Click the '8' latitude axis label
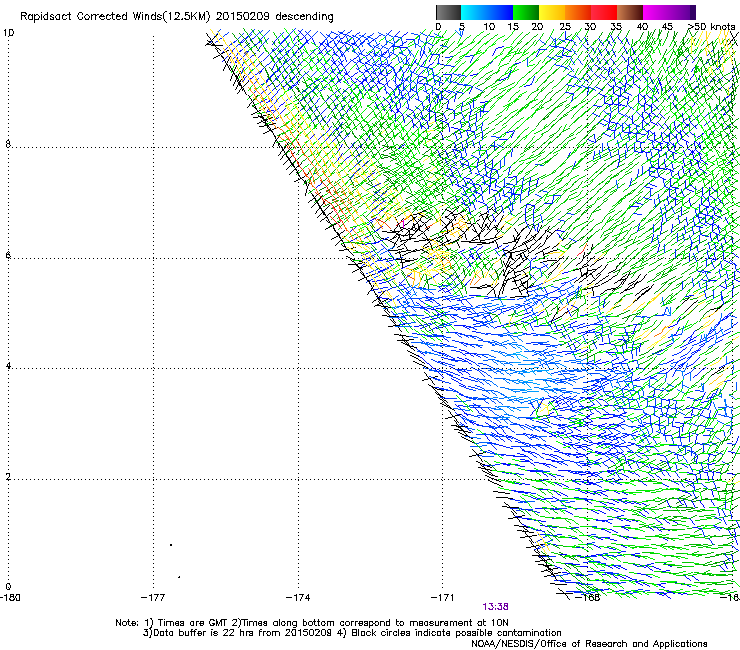This screenshot has height=650, width=740. (x=8, y=144)
